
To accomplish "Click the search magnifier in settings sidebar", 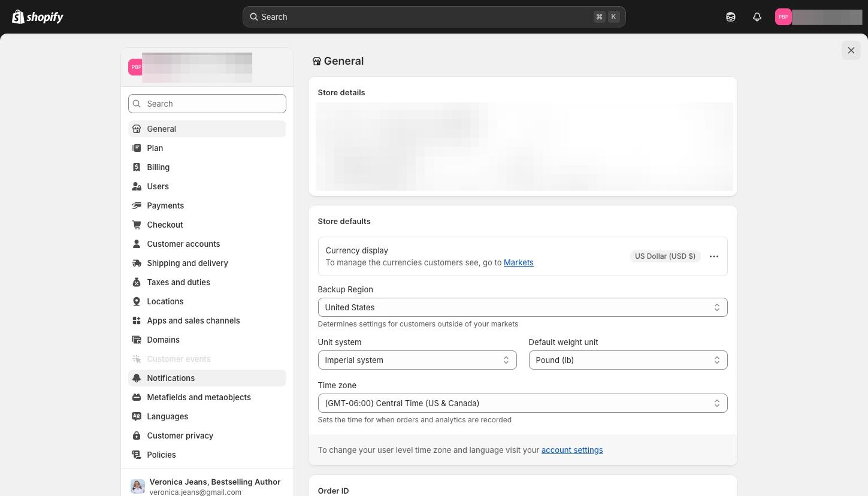I will (137, 104).
